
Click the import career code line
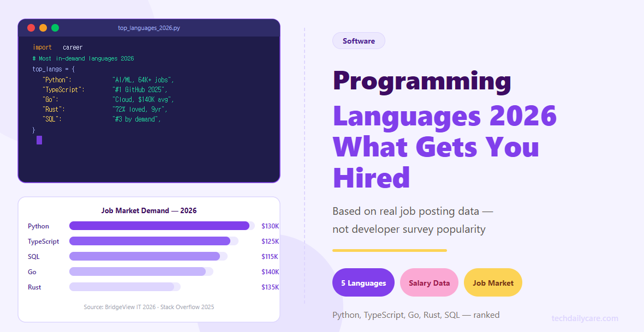(x=57, y=47)
